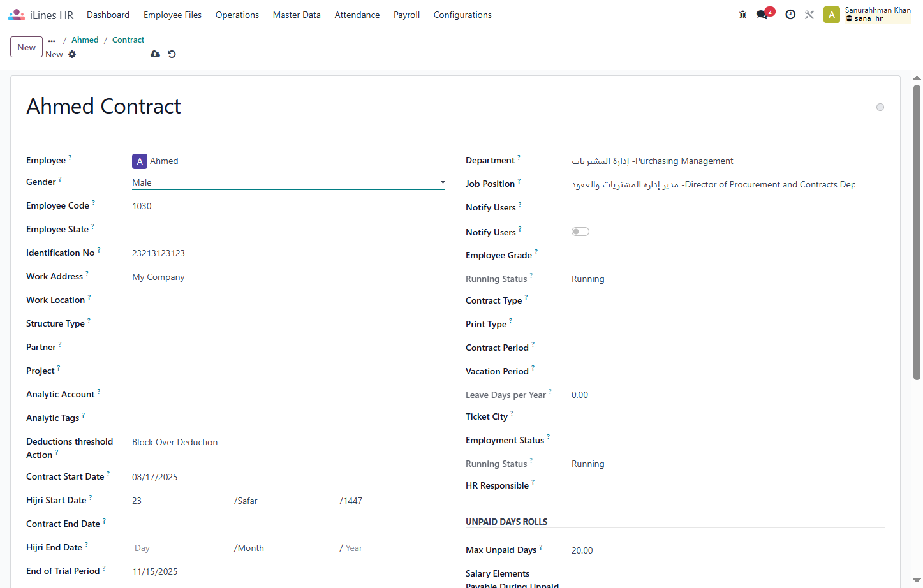The width and height of the screenshot is (923, 588).
Task: Toggle the Notify Users switch
Action: (x=580, y=232)
